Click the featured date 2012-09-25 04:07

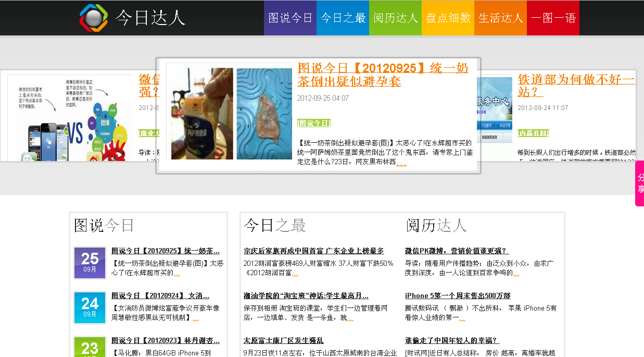[323, 98]
